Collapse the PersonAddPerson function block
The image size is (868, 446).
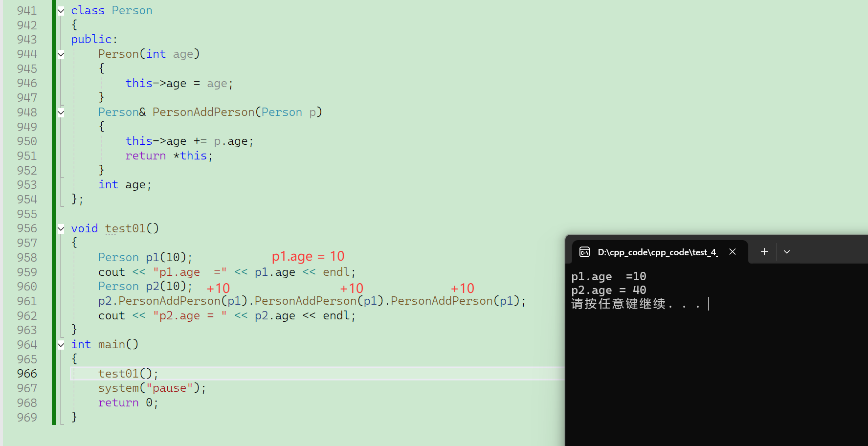61,112
